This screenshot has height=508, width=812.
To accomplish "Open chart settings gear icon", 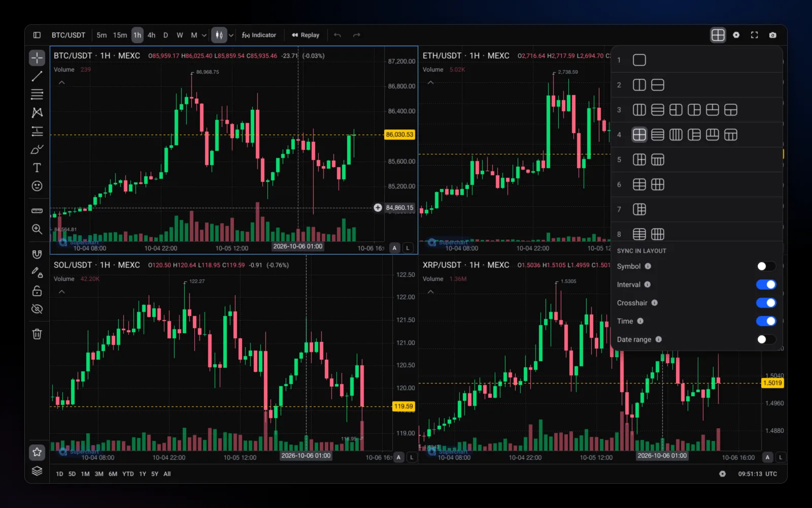I will [x=736, y=35].
